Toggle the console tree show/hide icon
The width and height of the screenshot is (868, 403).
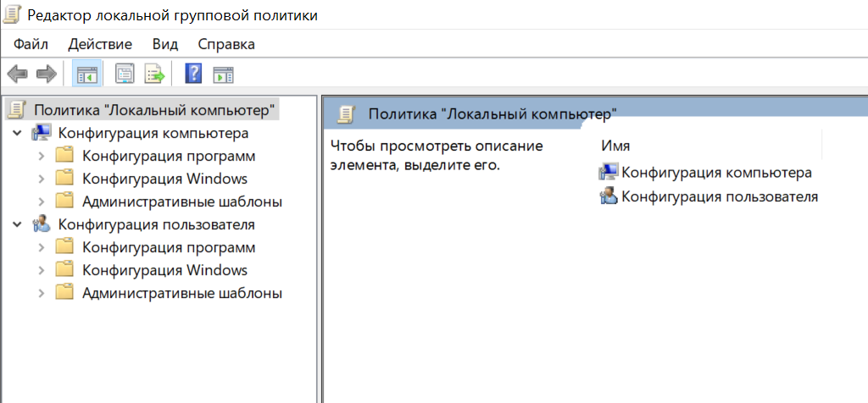pos(86,75)
